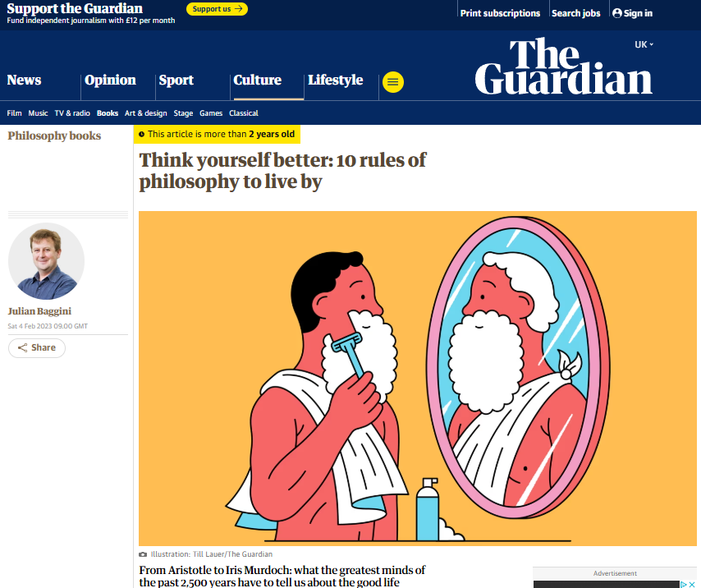The image size is (701, 588).
Task: Click Julian Baggini's profile photo
Action: click(46, 261)
